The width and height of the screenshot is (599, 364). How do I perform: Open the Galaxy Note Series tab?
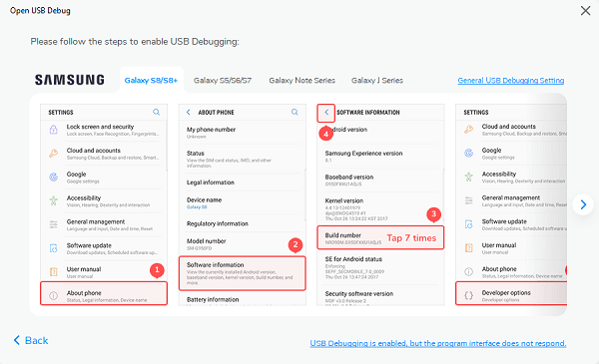(x=301, y=80)
